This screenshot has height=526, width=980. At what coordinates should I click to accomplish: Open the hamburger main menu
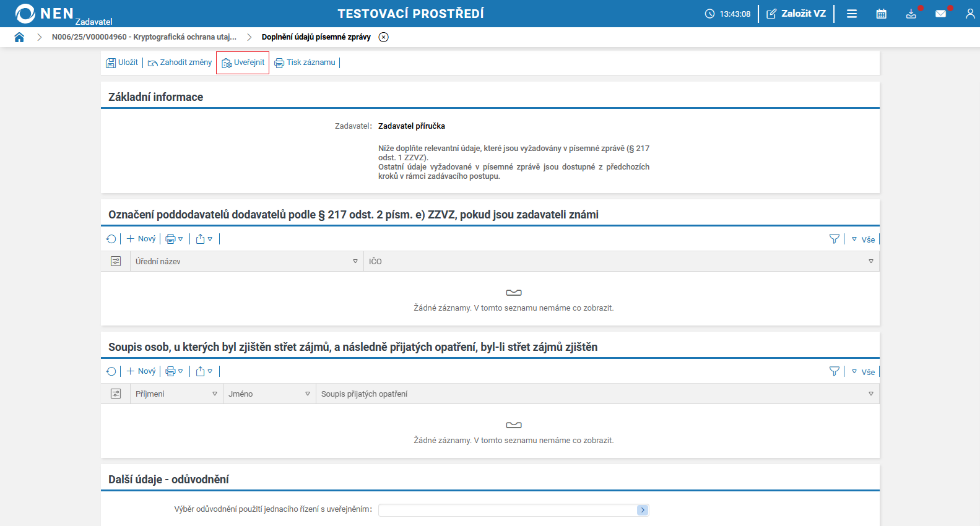point(852,14)
